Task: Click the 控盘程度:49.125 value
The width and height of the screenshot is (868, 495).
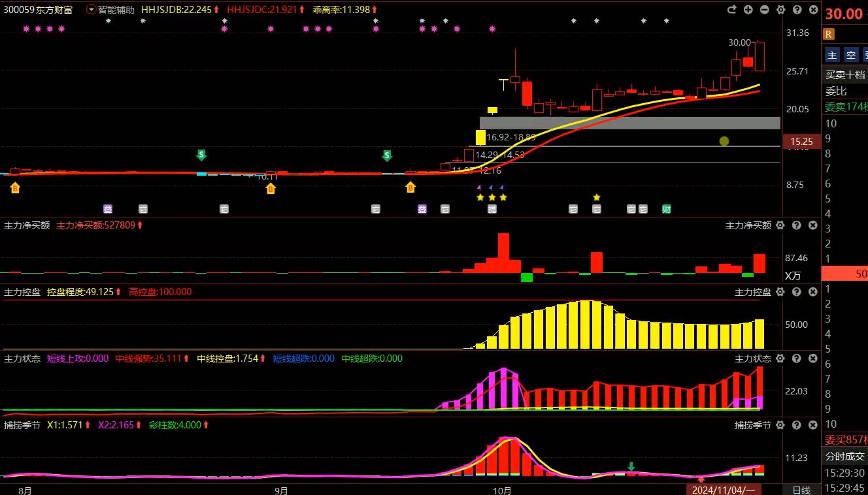Action: tap(80, 292)
